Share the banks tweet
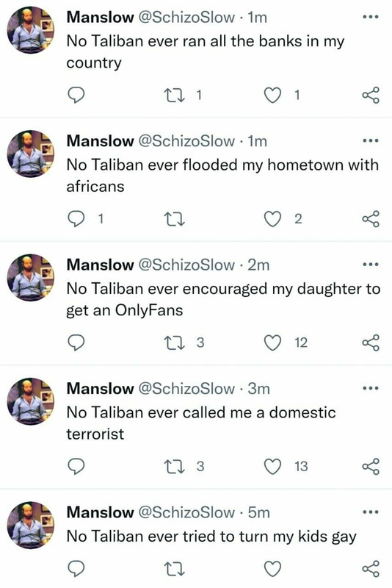392x588 pixels. [x=371, y=96]
